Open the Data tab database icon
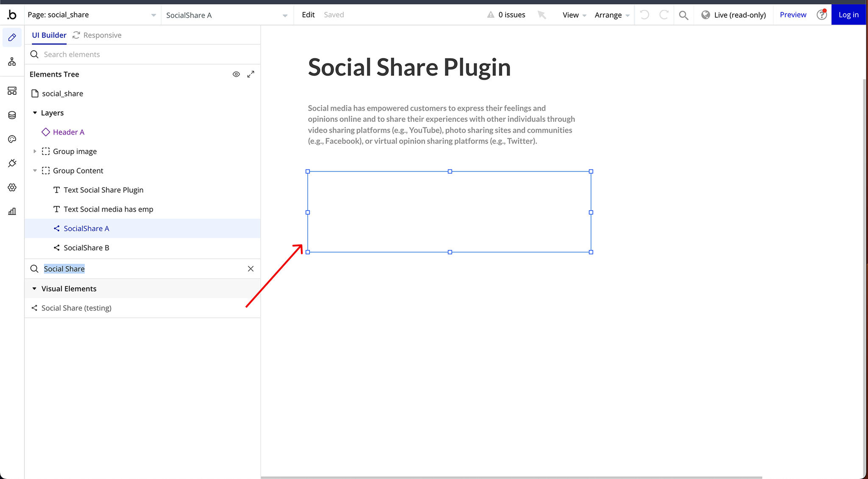Screen dimensions: 868x479 point(12,115)
